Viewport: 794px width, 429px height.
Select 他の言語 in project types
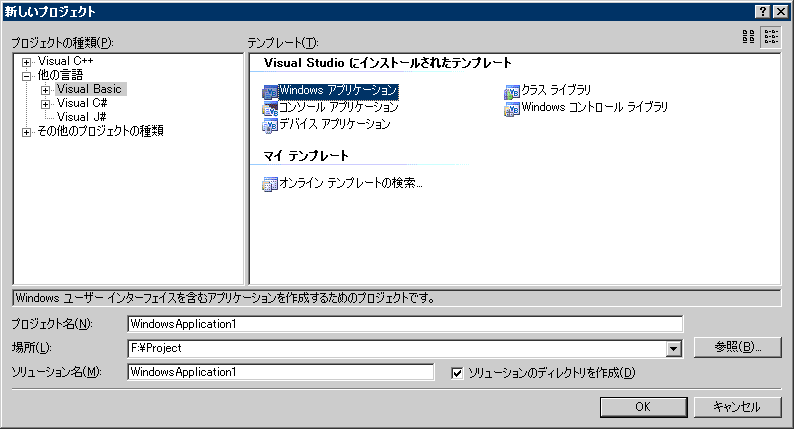coord(60,75)
